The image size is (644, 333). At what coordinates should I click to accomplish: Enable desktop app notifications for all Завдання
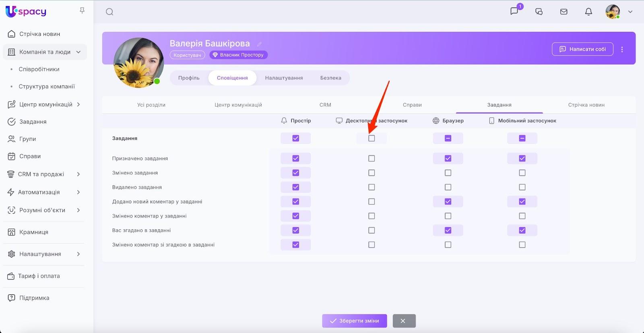(x=372, y=138)
